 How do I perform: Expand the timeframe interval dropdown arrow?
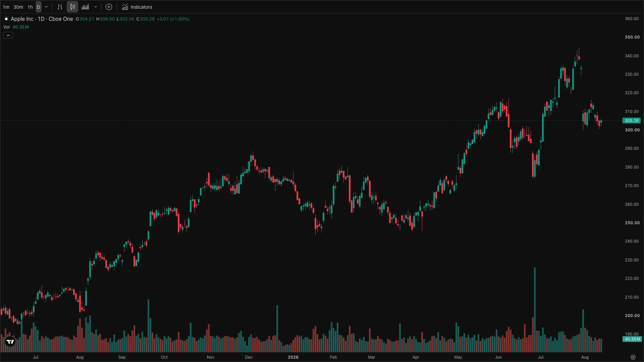[x=46, y=7]
